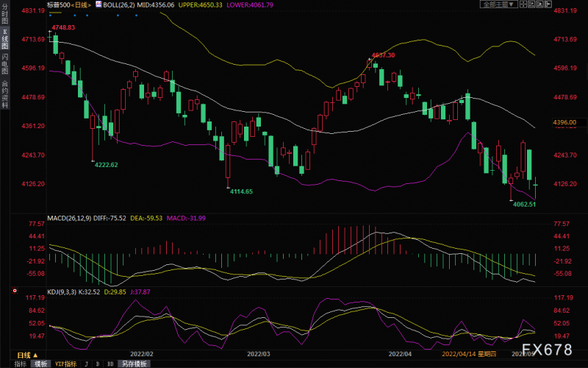The width and height of the screenshot is (588, 368).
Task: Click the chart zoom icon beside crosshair
Action: (531, 4)
